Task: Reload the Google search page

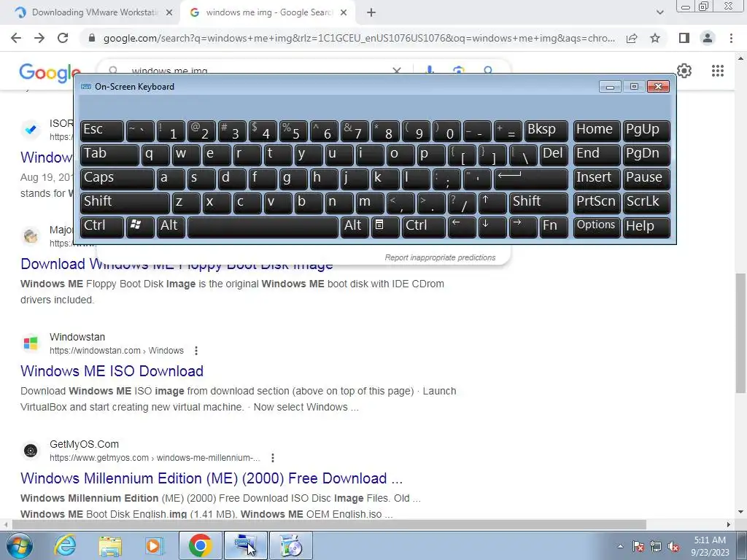Action: tap(63, 38)
